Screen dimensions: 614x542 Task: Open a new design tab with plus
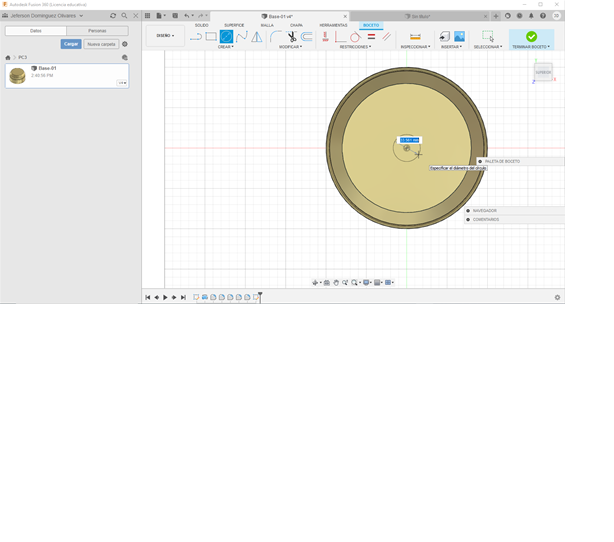(x=496, y=16)
